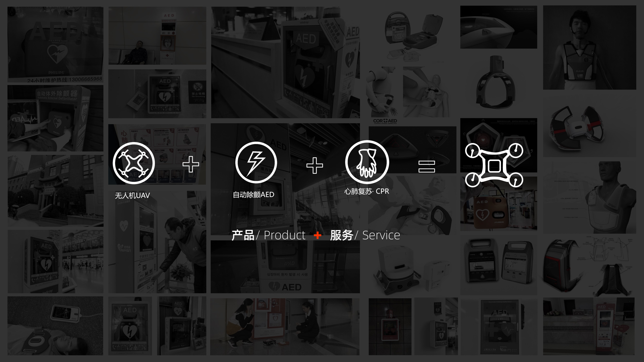Click the circled drone UAV icon
644x362 pixels.
pos(134,163)
